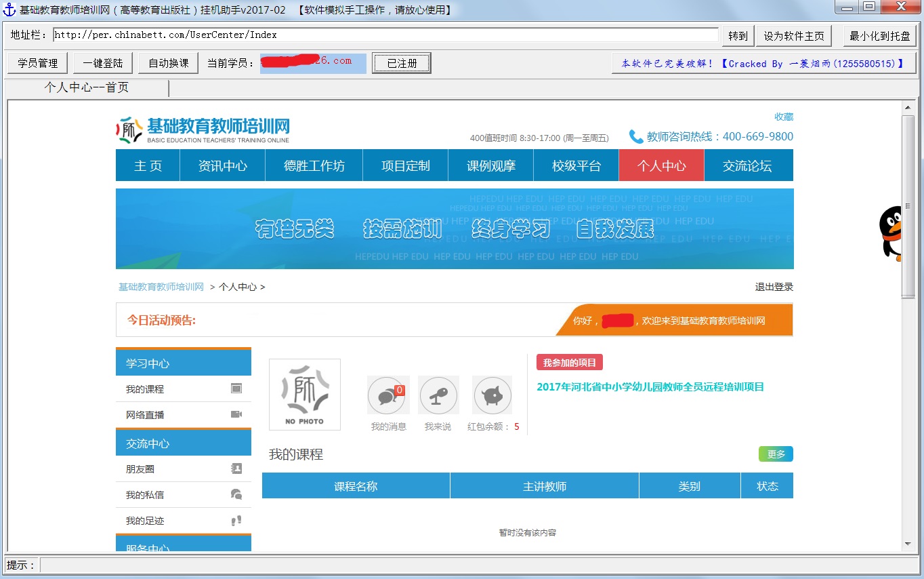Open the 个人中心 navigation tab

pos(661,165)
